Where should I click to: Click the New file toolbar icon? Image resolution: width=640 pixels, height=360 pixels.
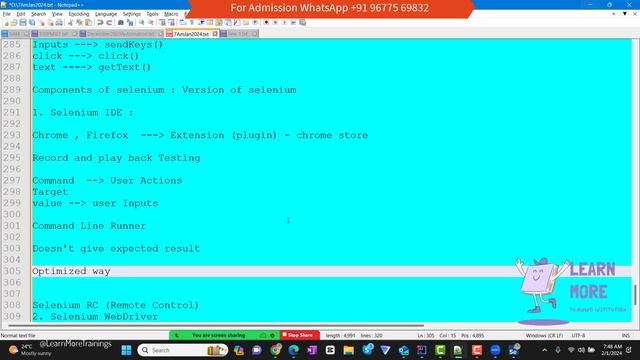(x=6, y=22)
